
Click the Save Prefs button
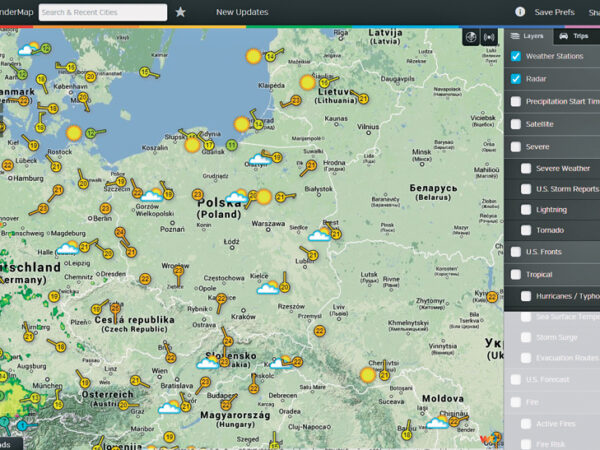click(x=554, y=12)
